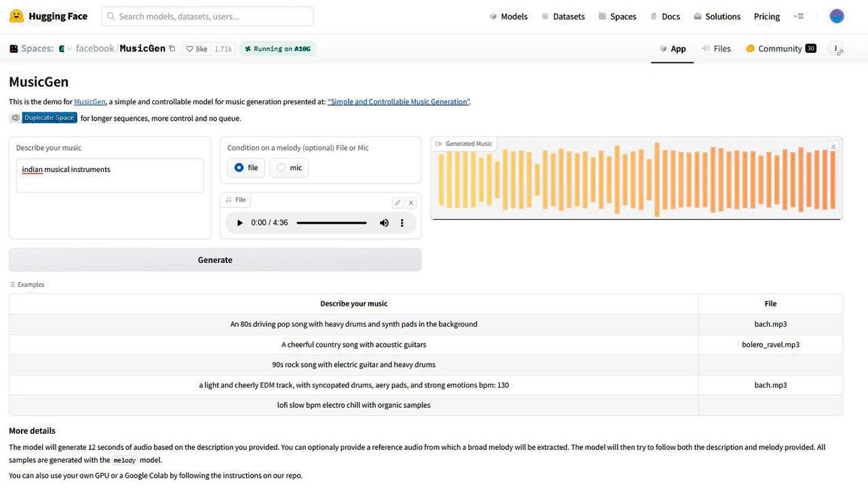Select the 90s rock song example

click(354, 365)
